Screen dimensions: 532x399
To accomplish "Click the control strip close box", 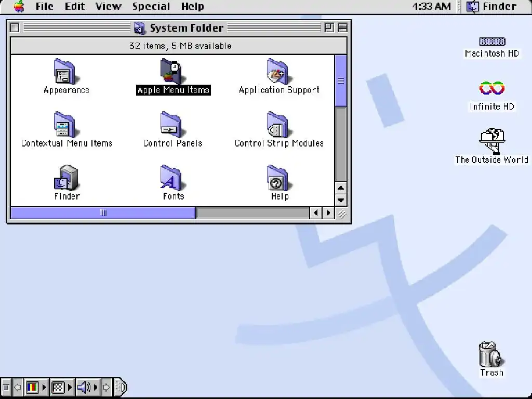I will (6, 387).
